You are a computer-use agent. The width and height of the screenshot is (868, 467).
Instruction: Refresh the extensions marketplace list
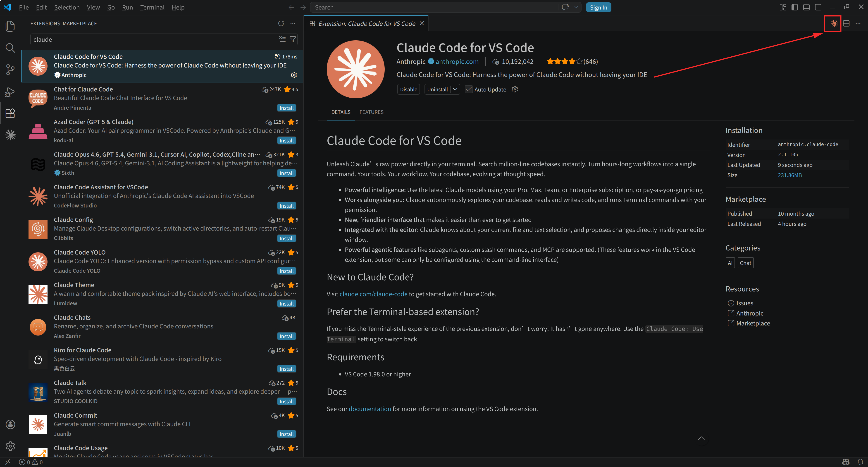coord(281,23)
